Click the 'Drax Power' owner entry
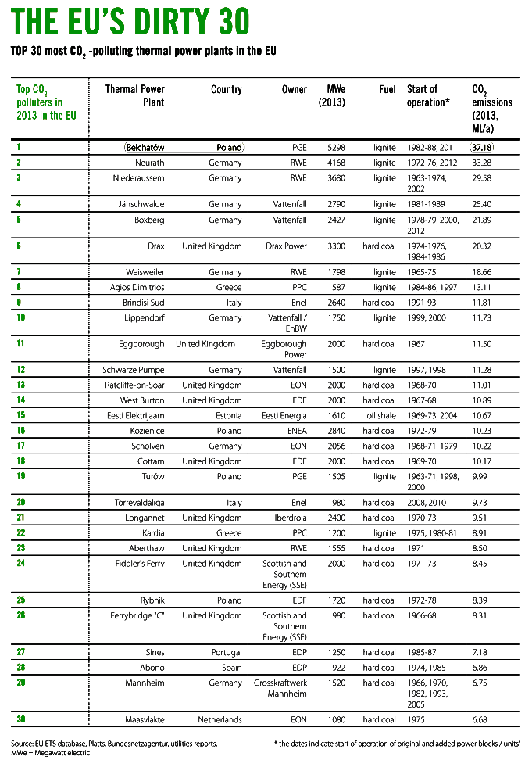The height and width of the screenshot is (767, 532). (x=286, y=246)
